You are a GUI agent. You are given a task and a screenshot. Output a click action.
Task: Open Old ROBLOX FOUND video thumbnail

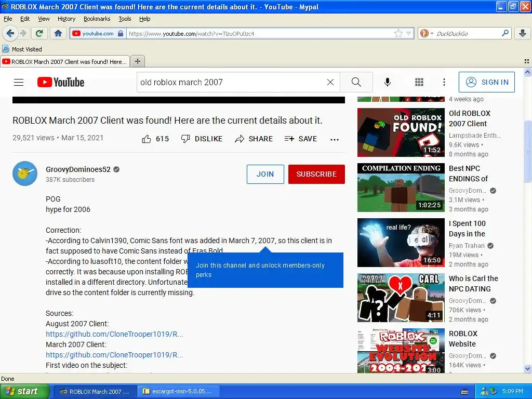point(401,132)
